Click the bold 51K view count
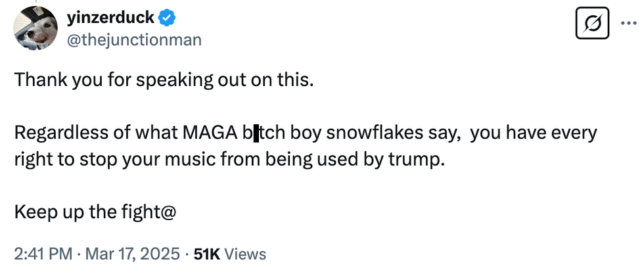 click(208, 254)
